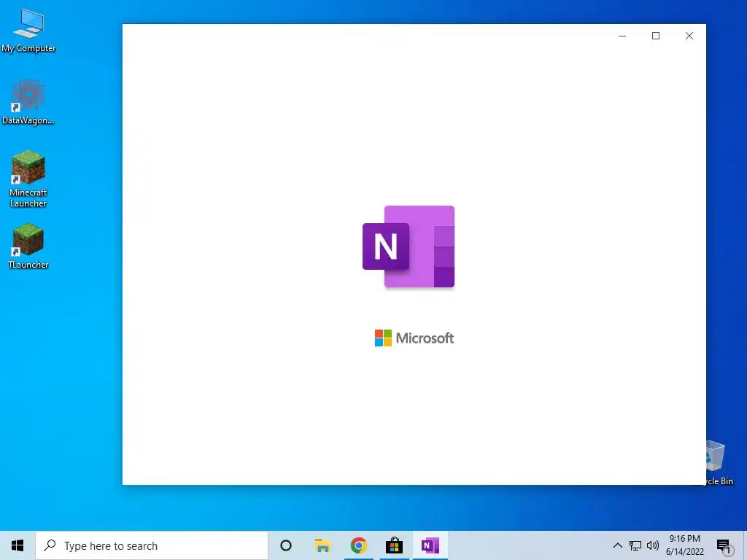Open the network status tray icon

[635, 545]
